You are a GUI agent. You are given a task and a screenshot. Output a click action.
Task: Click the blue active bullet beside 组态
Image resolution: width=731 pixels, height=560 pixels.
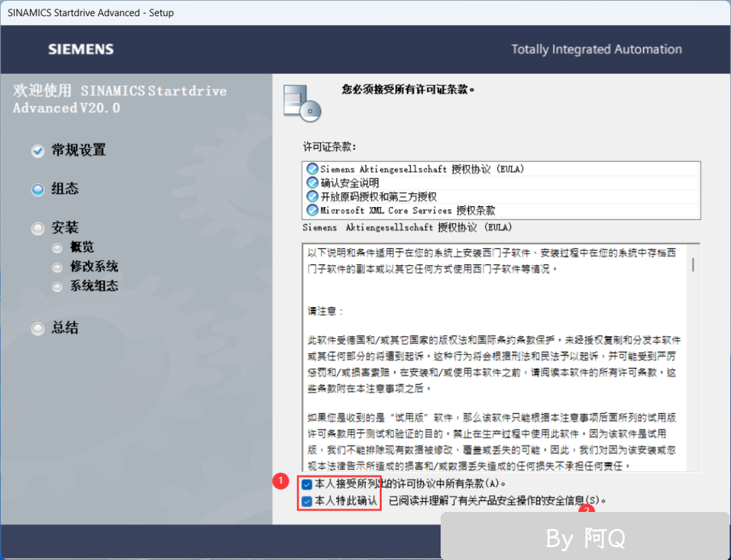38,189
